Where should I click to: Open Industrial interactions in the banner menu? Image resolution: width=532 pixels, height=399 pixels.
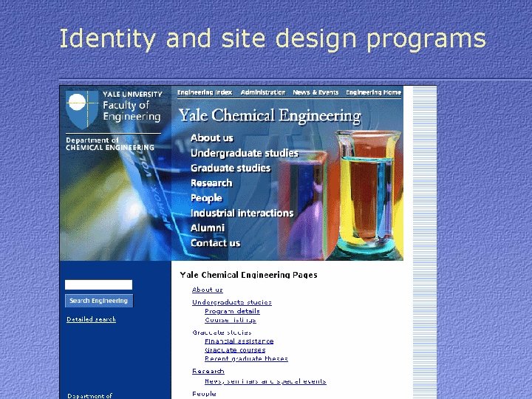click(x=242, y=213)
